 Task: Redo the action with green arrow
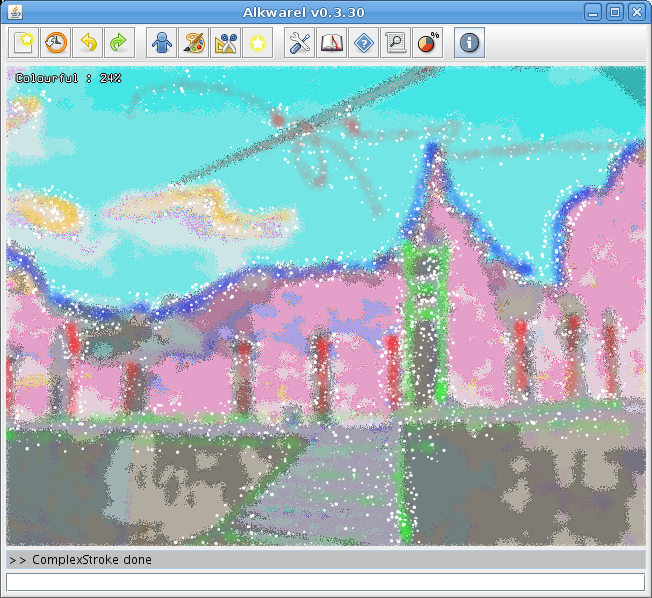point(119,43)
